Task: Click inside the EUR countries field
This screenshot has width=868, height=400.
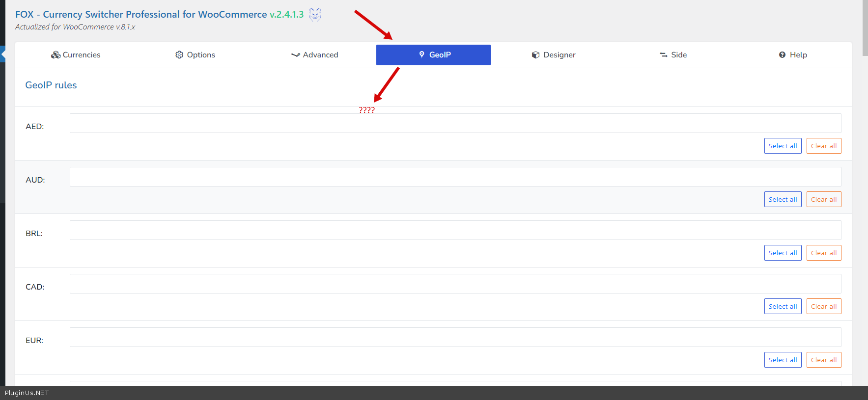Action: coord(455,337)
